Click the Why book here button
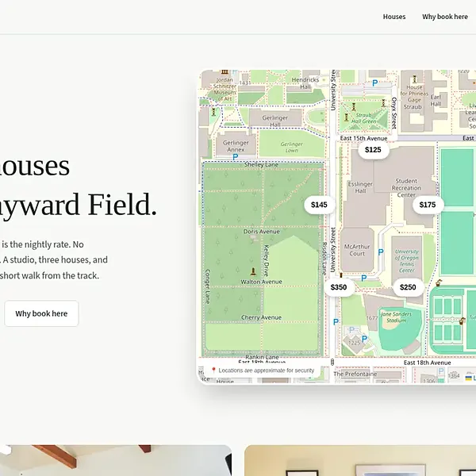This screenshot has width=476, height=476. (41, 313)
